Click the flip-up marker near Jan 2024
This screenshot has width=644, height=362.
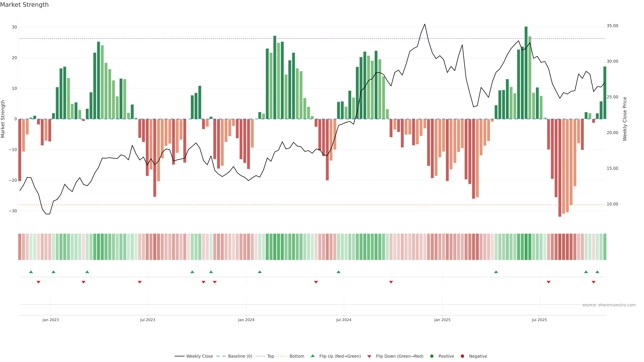pos(260,272)
